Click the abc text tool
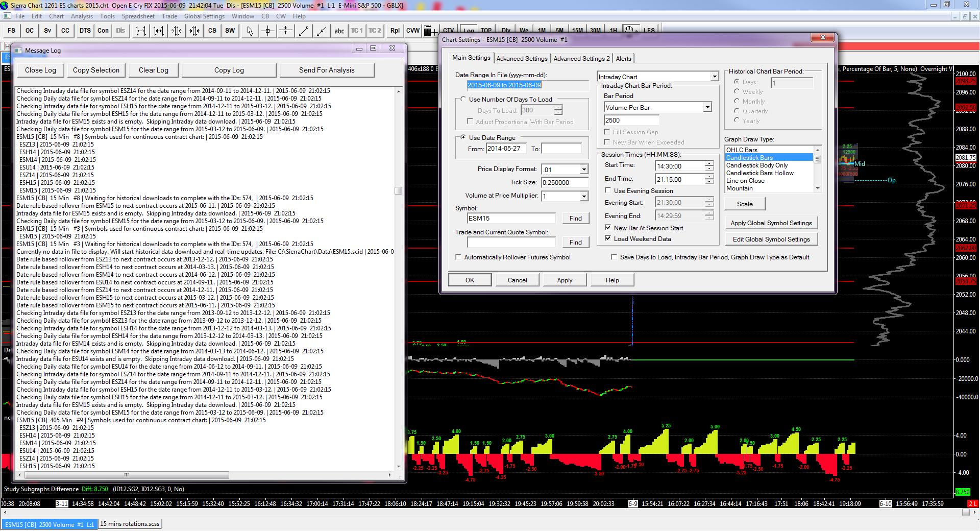The height and width of the screenshot is (531, 980). coord(339,31)
